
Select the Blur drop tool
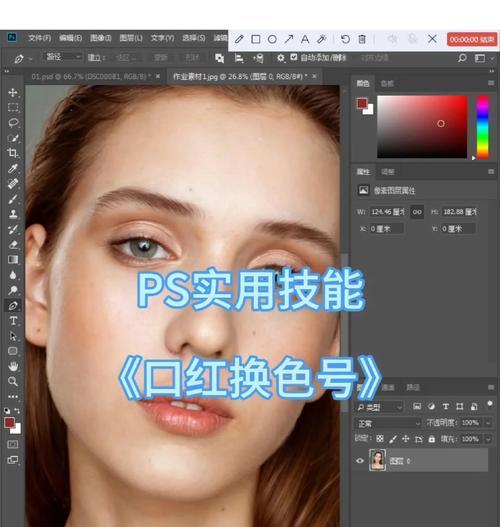(13, 275)
